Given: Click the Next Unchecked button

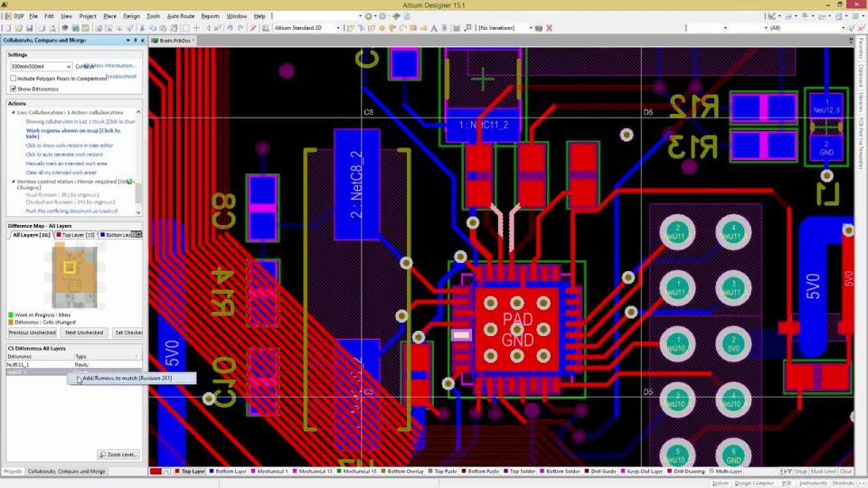Looking at the screenshot, I should [x=84, y=333].
